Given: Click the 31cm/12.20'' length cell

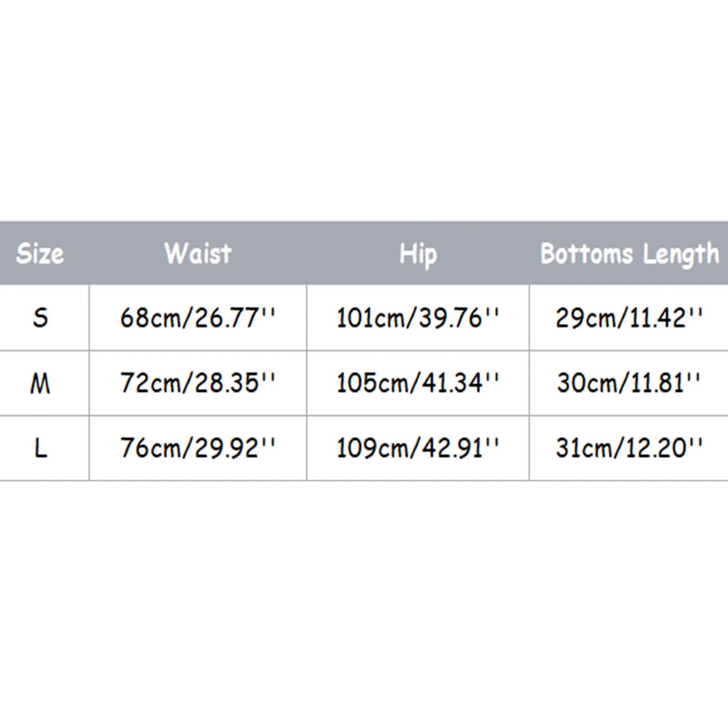Looking at the screenshot, I should (x=629, y=448).
